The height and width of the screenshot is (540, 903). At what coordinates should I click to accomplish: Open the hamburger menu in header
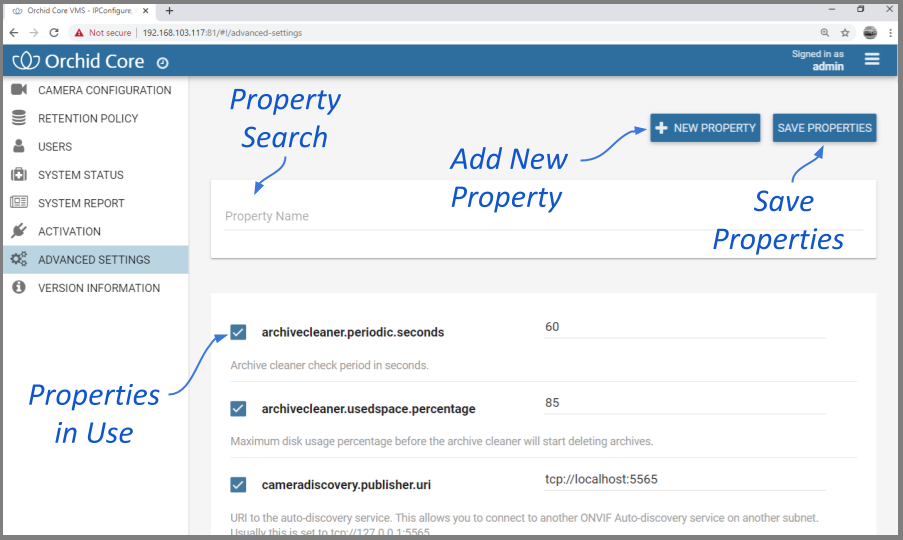click(x=872, y=59)
